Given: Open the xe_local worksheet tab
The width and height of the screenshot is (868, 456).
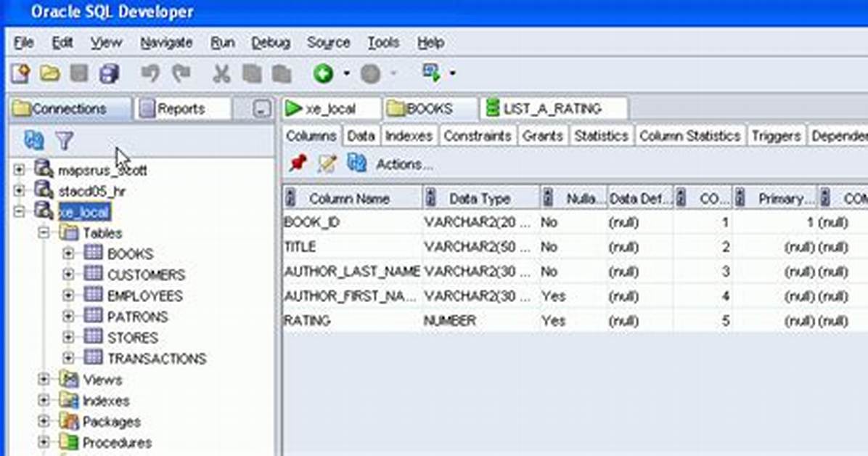Looking at the screenshot, I should point(330,109).
